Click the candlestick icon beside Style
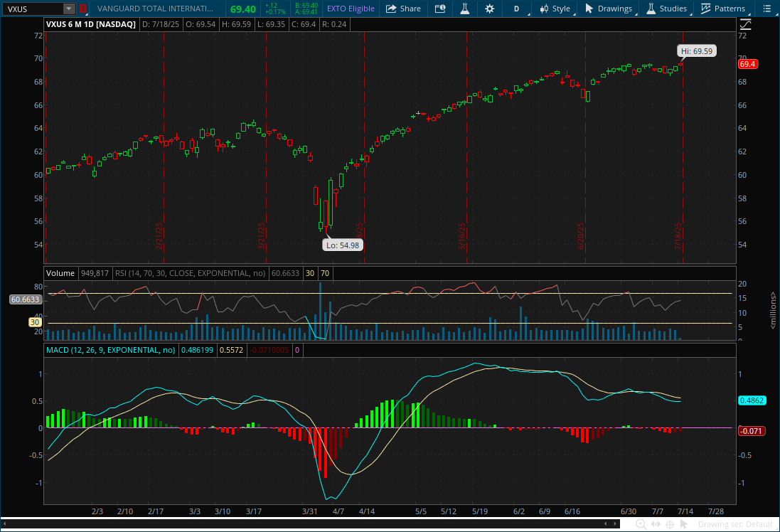Screen dimensions: 780x532 pyautogui.click(x=544, y=9)
